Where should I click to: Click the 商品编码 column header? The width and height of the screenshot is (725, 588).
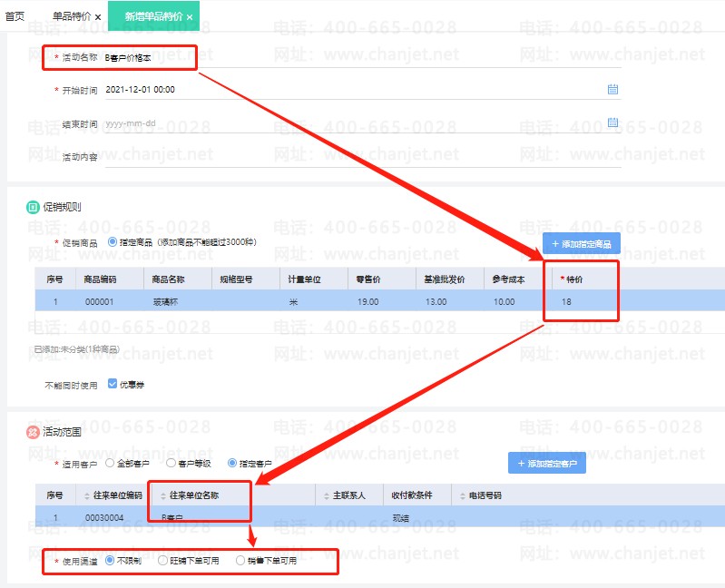(x=100, y=279)
